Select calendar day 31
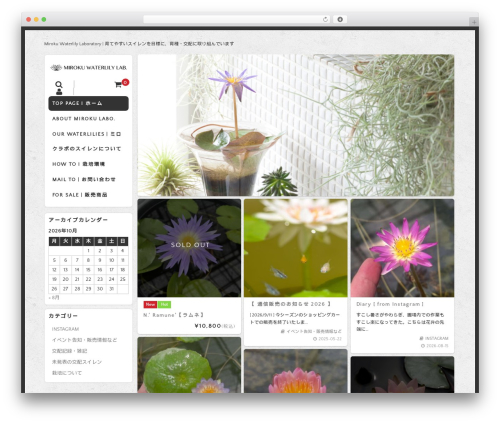500x423 pixels. 112,289
